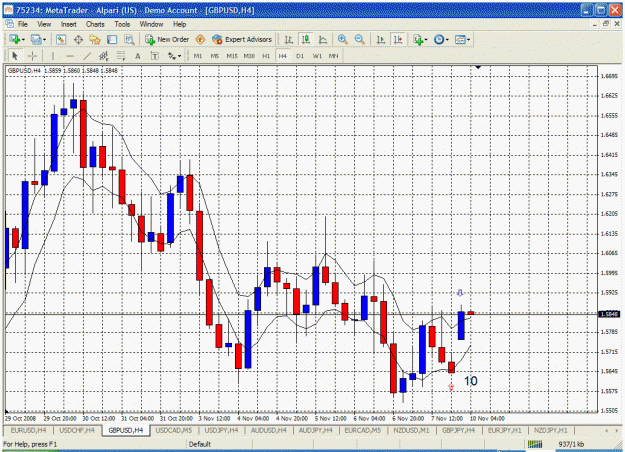This screenshot has width=625, height=452.
Task: Click the New Chart toolbar icon
Action: click(x=15, y=39)
